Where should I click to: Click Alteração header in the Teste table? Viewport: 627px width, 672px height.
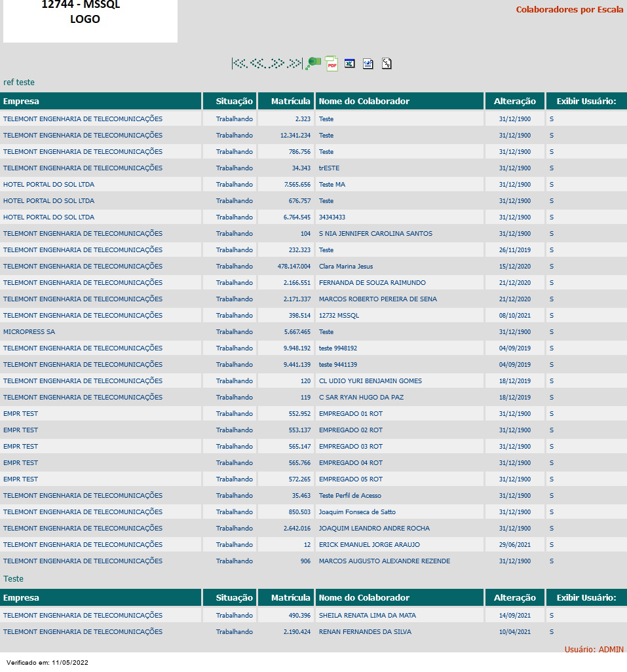pyautogui.click(x=515, y=597)
